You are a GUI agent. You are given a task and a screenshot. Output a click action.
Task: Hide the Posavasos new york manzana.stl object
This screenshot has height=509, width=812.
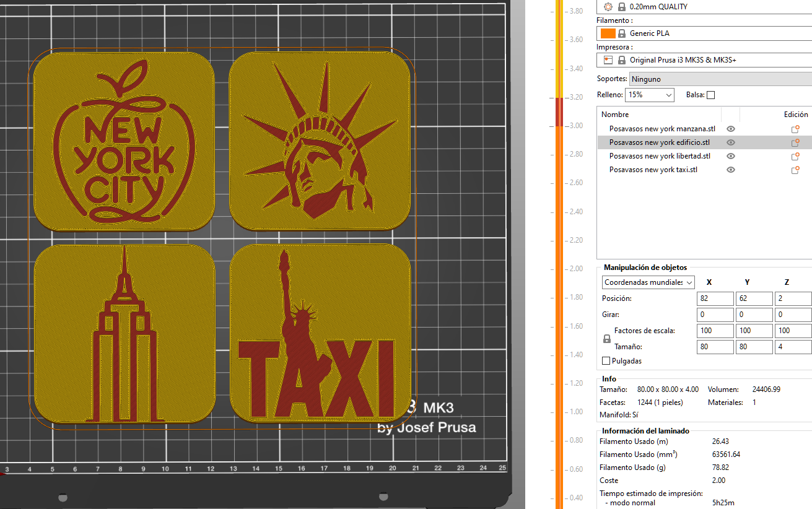pyautogui.click(x=731, y=129)
